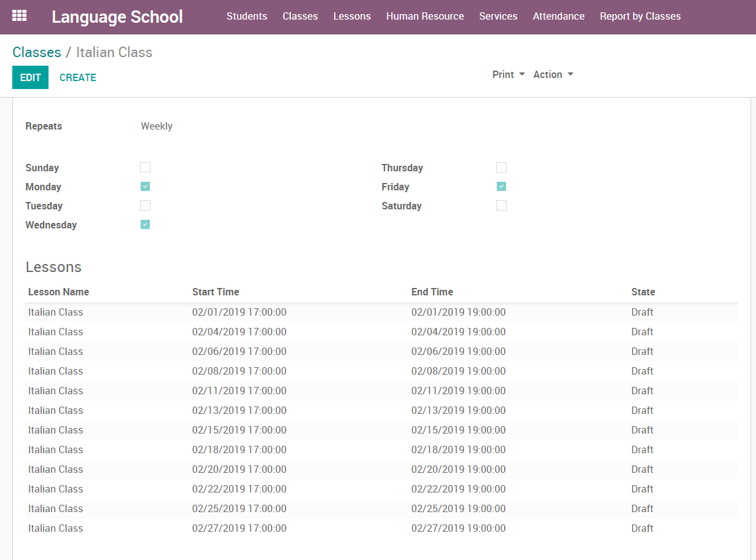The height and width of the screenshot is (560, 756).
Task: Toggle the Sunday checkbox
Action: (x=145, y=168)
